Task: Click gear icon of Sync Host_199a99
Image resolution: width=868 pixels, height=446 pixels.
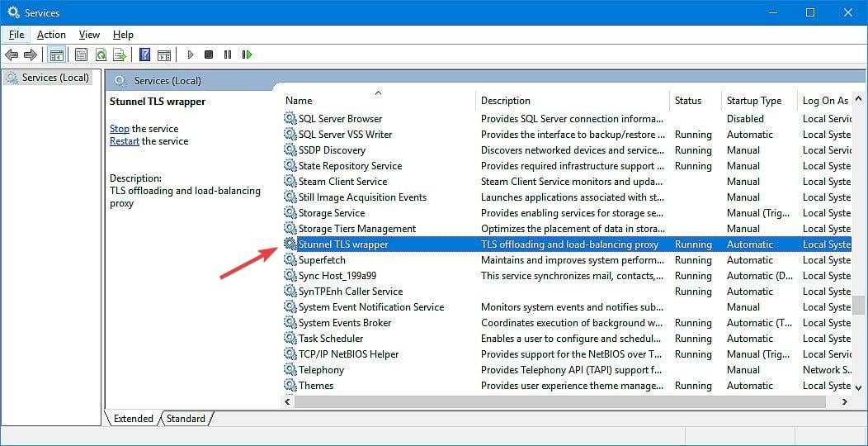Action: [290, 275]
